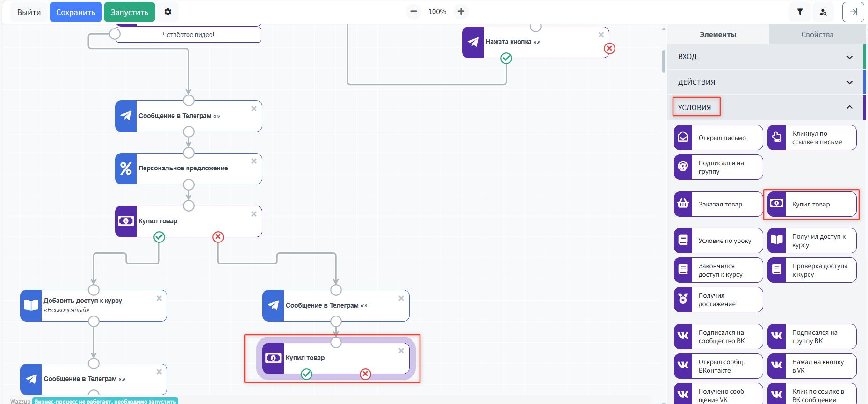
Task: Open the Элементы tab
Action: [718, 35]
